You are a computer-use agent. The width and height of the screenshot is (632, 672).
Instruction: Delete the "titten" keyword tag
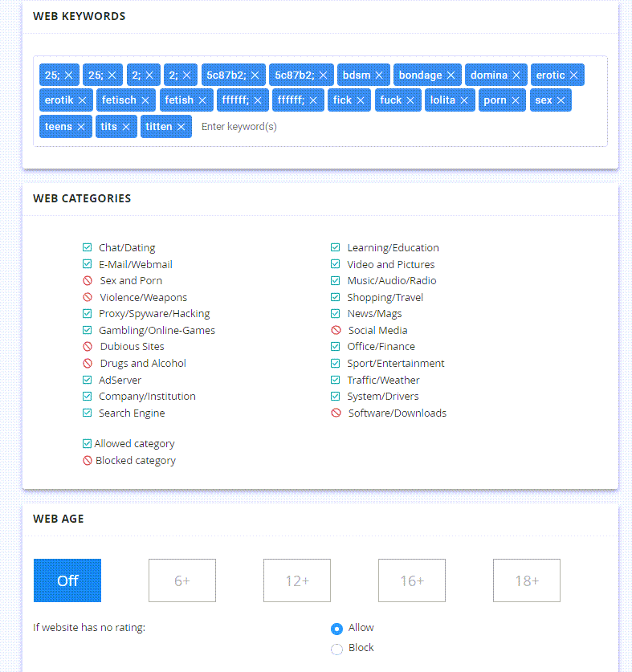point(181,127)
